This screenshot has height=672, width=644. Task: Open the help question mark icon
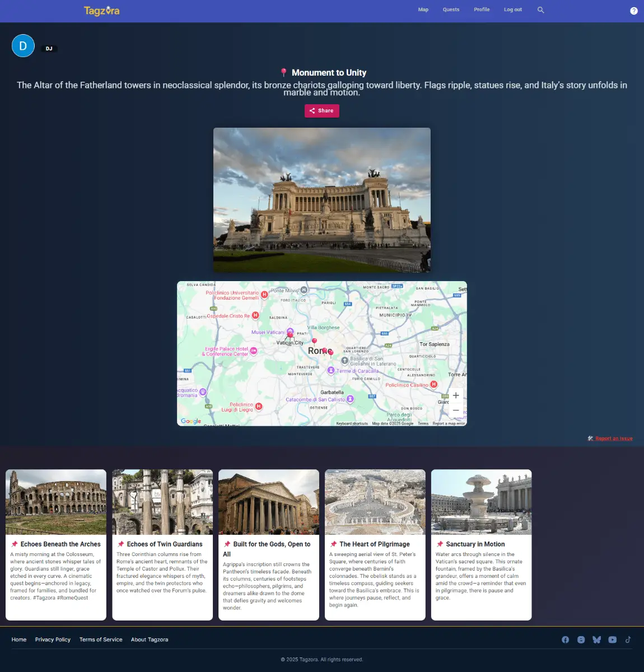633,11
